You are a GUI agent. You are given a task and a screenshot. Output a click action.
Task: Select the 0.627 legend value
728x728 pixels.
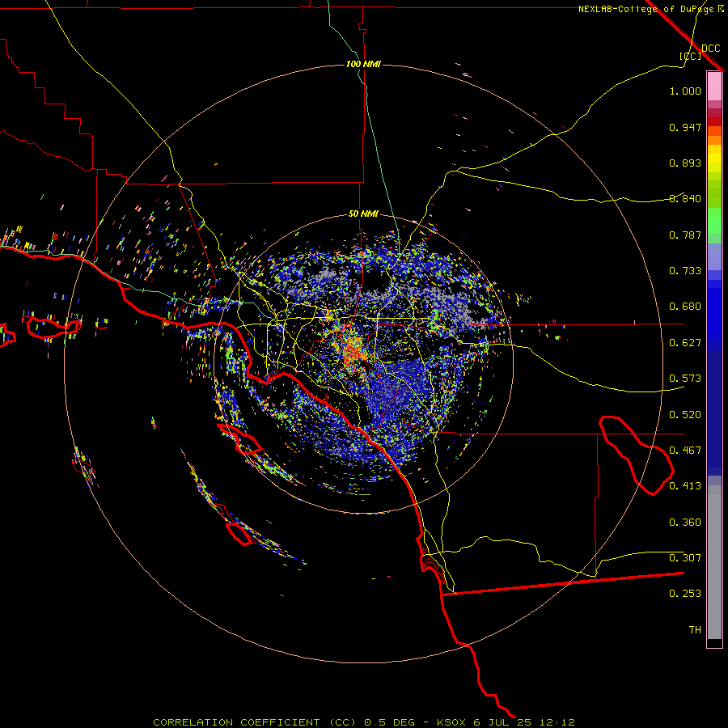685,343
